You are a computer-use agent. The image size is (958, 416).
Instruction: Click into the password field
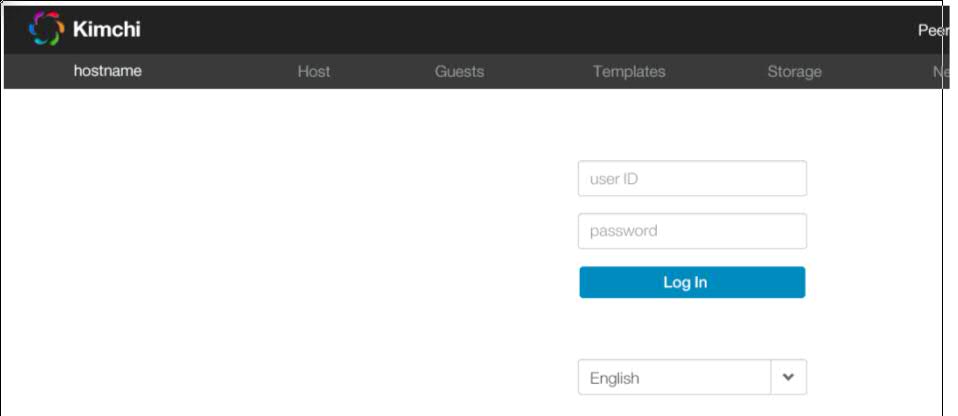tap(692, 231)
